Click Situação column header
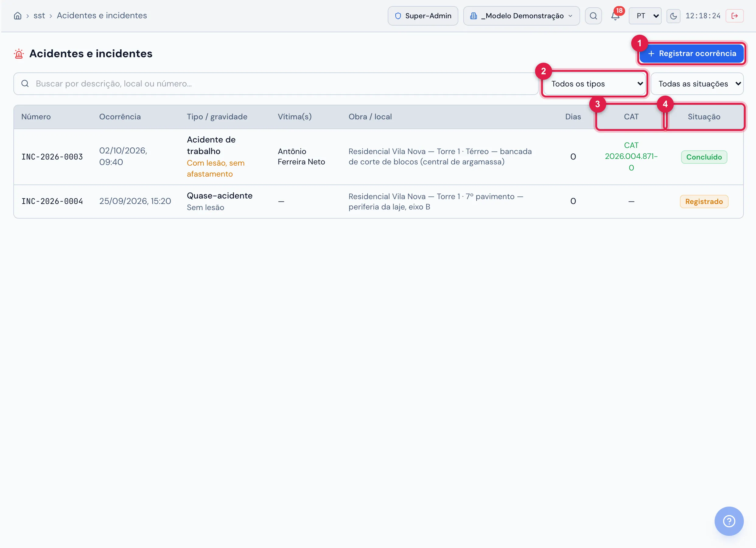 tap(704, 117)
